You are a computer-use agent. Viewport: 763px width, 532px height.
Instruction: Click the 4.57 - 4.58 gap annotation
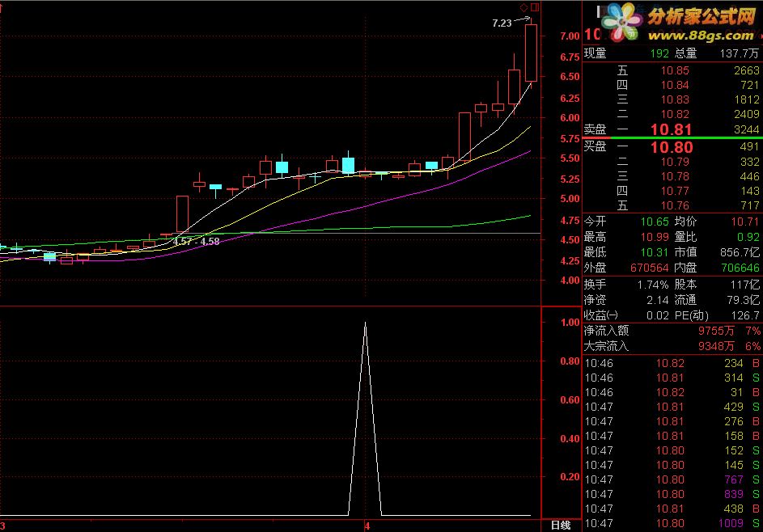click(197, 241)
